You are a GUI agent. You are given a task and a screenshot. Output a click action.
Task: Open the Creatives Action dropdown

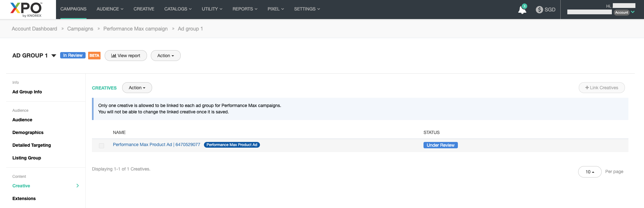pyautogui.click(x=137, y=88)
